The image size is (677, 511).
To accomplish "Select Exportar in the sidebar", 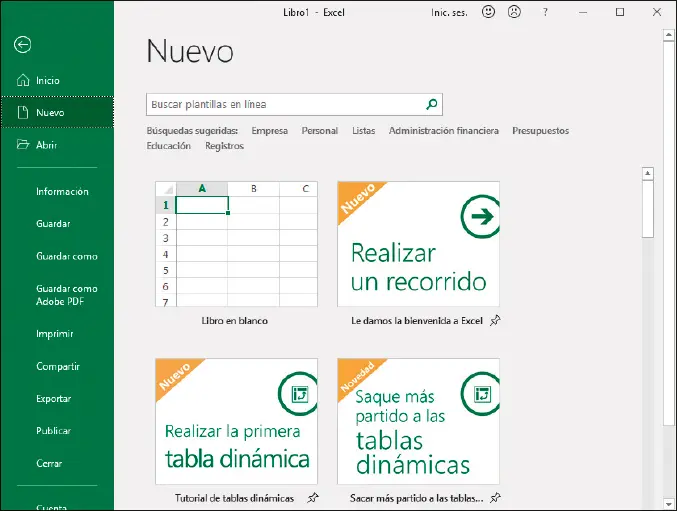I will point(54,399).
